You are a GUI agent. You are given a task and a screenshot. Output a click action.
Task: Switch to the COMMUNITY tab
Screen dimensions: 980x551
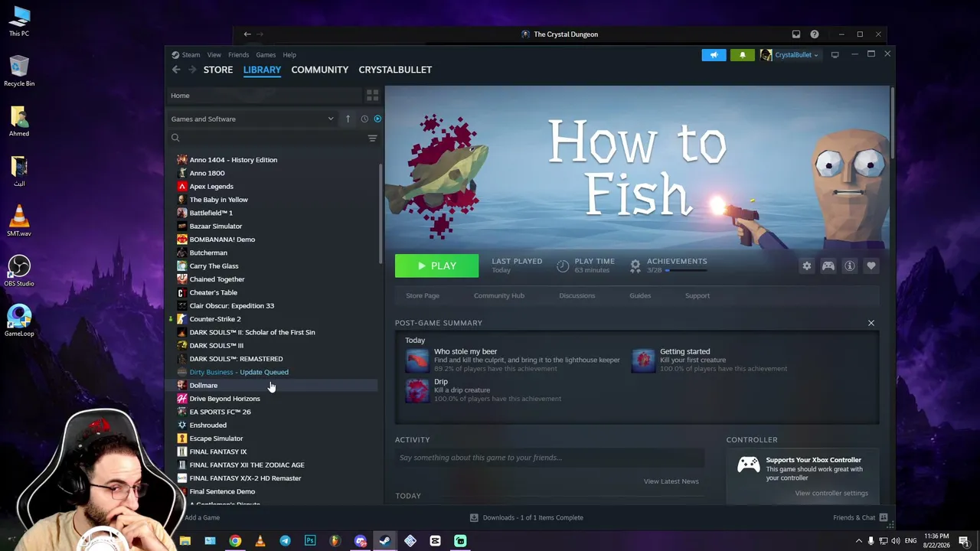pos(320,70)
